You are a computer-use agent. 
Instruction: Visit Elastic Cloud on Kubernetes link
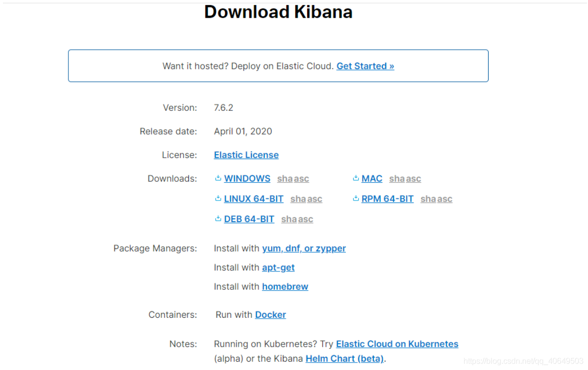(x=397, y=344)
